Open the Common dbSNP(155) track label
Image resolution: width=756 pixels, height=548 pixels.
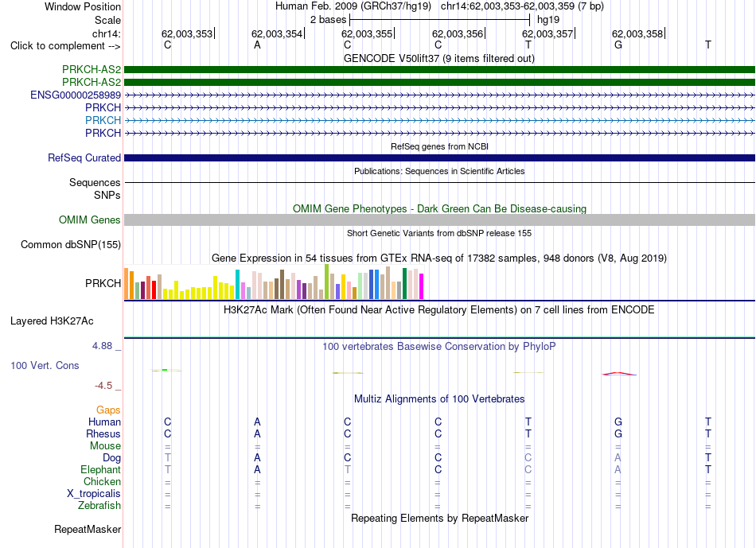tap(71, 244)
